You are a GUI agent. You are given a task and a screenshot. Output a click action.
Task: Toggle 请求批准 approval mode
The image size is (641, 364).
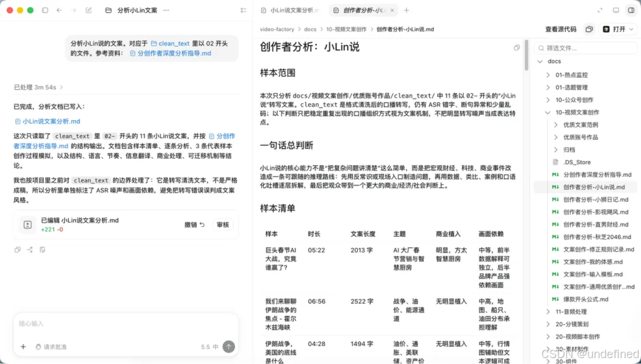(51, 347)
